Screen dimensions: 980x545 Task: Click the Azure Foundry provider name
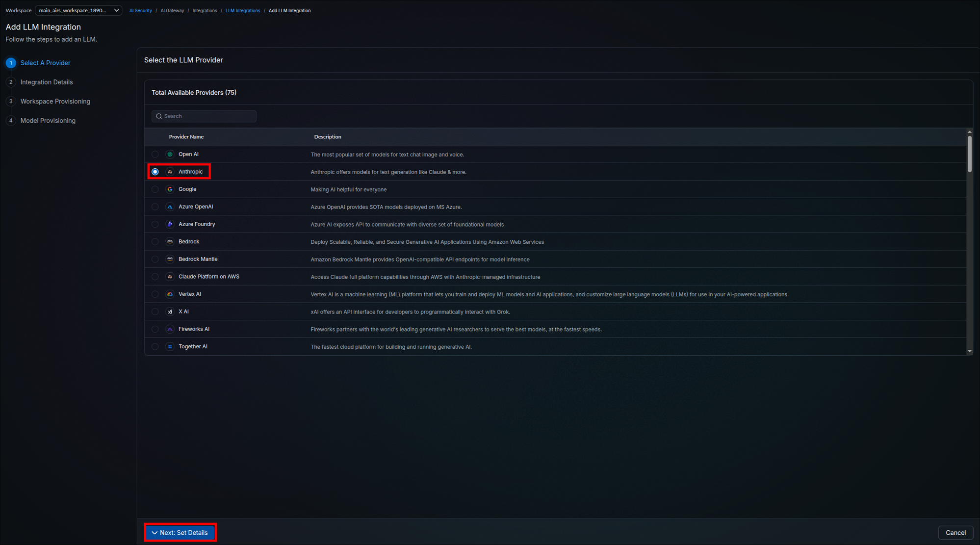point(197,224)
